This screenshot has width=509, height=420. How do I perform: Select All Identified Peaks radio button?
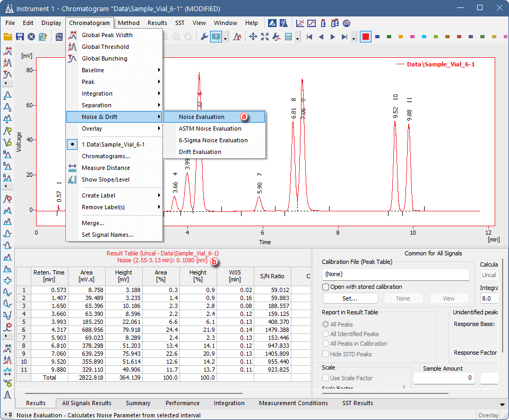(x=325, y=333)
